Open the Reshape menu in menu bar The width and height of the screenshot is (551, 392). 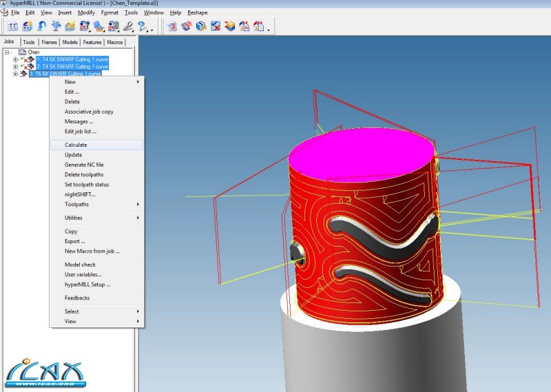point(197,12)
